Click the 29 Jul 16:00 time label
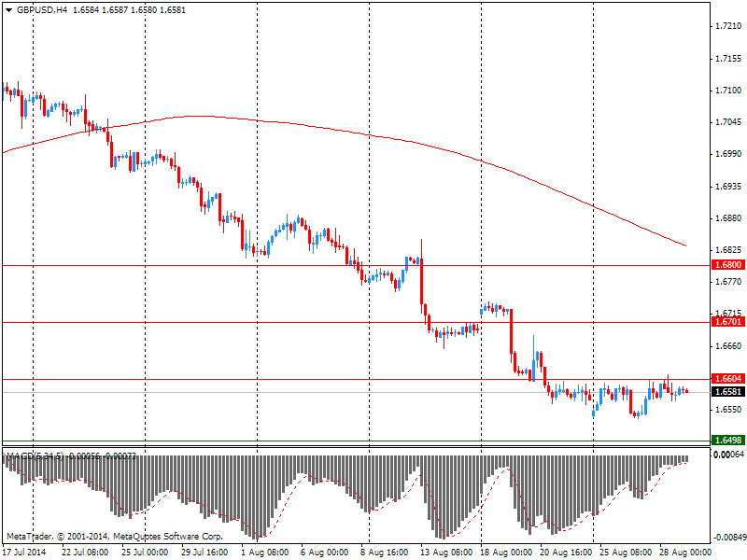The image size is (747, 560). coord(204,553)
